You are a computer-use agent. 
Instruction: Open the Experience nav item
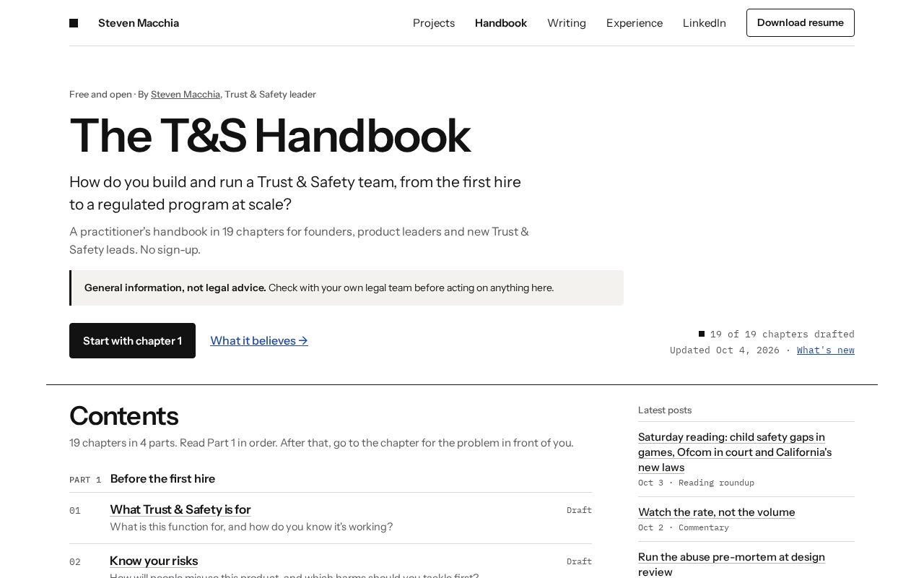(635, 23)
